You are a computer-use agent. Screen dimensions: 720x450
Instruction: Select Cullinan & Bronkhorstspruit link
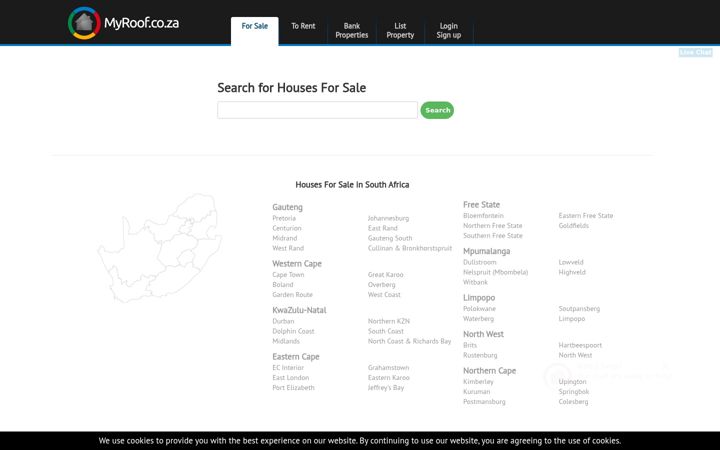click(x=410, y=248)
